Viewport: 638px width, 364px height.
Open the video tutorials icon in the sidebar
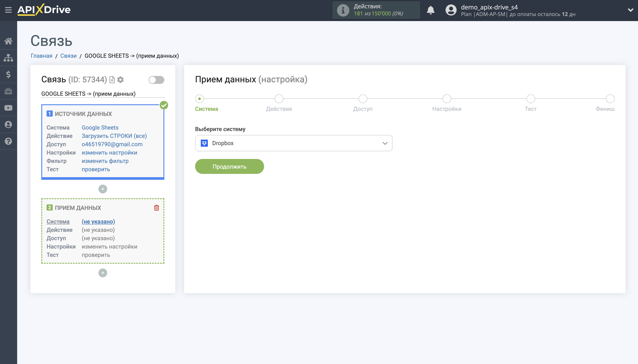pos(8,108)
